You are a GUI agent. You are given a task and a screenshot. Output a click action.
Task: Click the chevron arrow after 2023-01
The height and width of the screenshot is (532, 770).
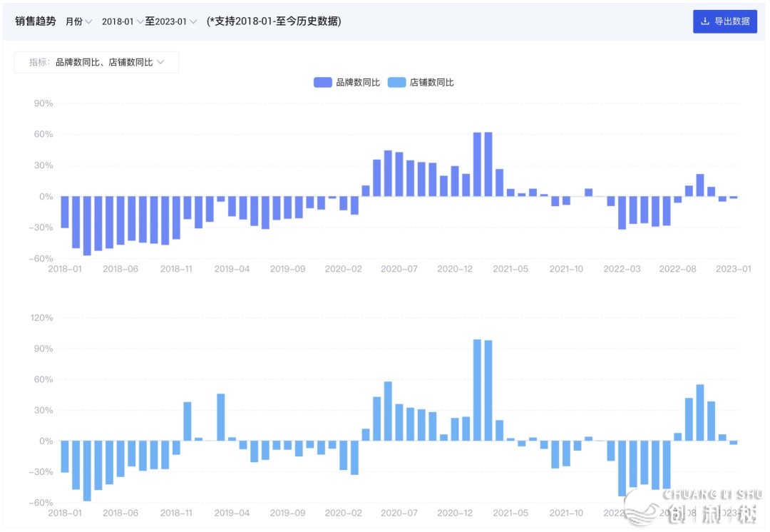click(x=193, y=21)
